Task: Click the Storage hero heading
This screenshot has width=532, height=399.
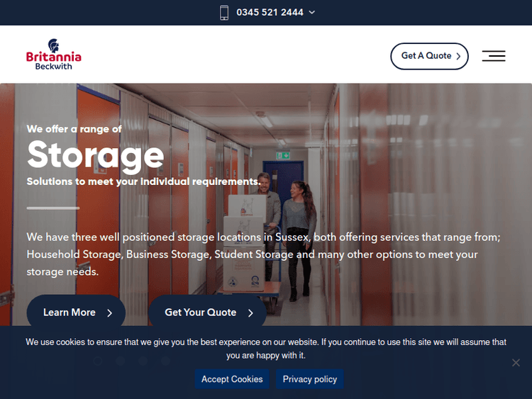Action: (95, 156)
